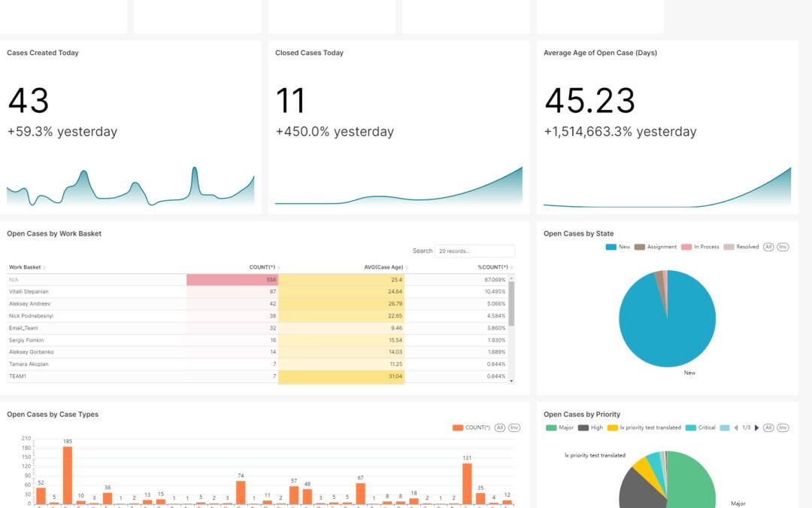Click the Closed Cases Today trend sparkline
The height and width of the screenshot is (508, 812).
(x=398, y=187)
